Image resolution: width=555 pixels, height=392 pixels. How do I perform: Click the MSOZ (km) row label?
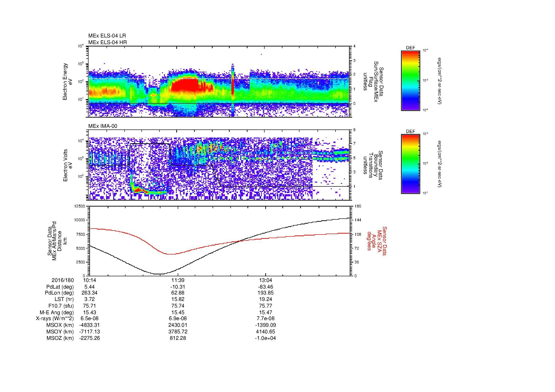coord(60,338)
